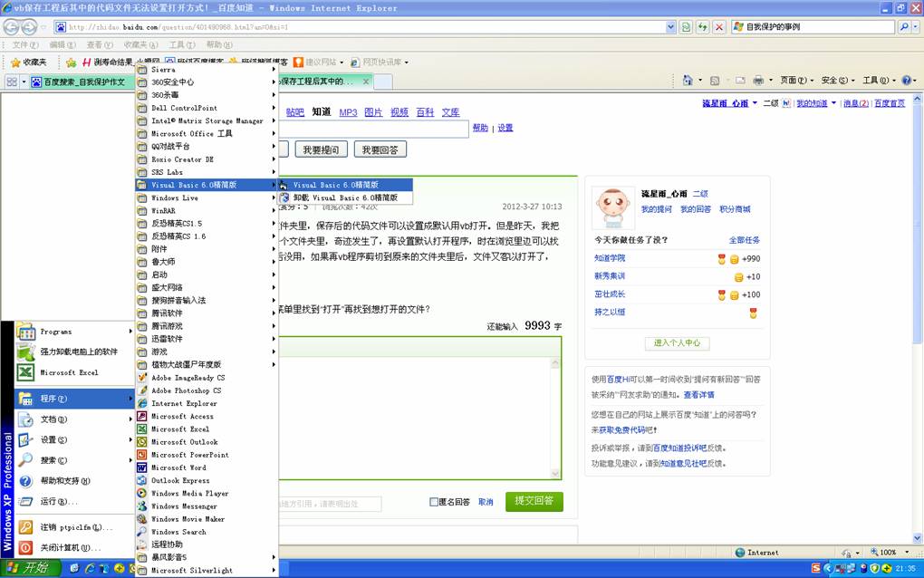Click the 开始 Start button

tap(31, 568)
